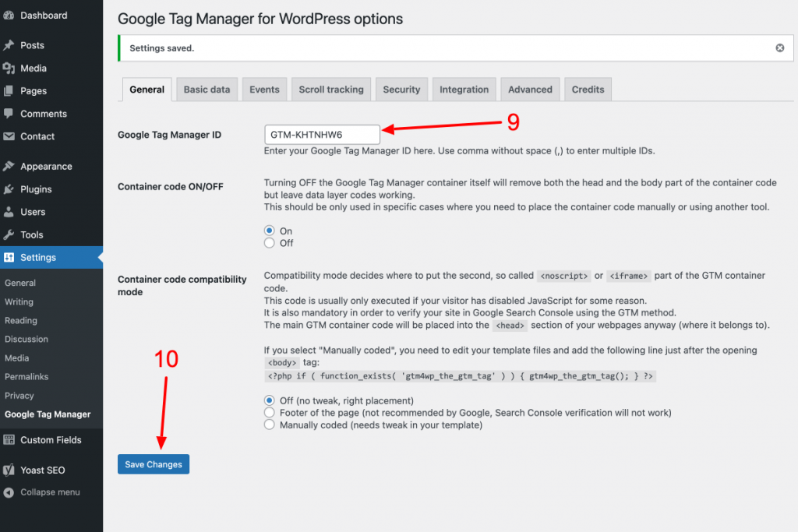Click the iframe code tag text

[x=629, y=276]
